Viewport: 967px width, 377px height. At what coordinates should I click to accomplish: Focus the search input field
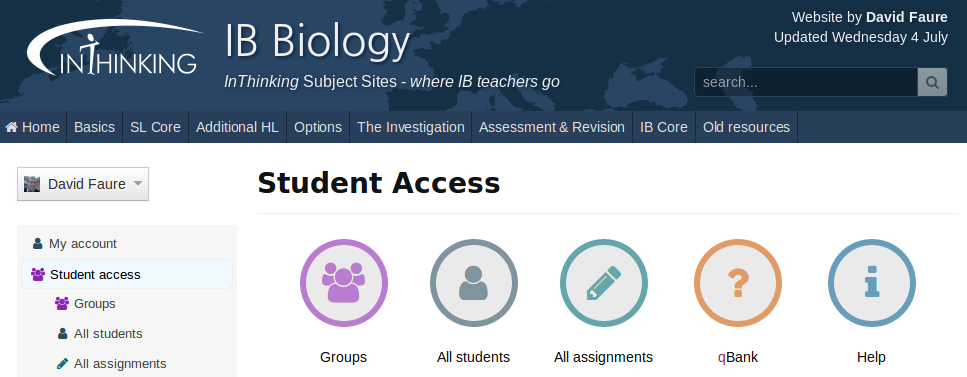806,82
